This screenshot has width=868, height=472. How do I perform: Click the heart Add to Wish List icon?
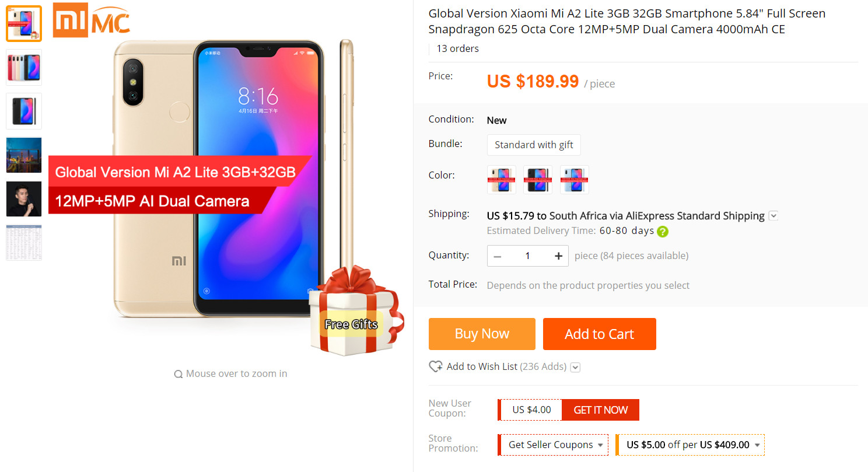coord(435,366)
